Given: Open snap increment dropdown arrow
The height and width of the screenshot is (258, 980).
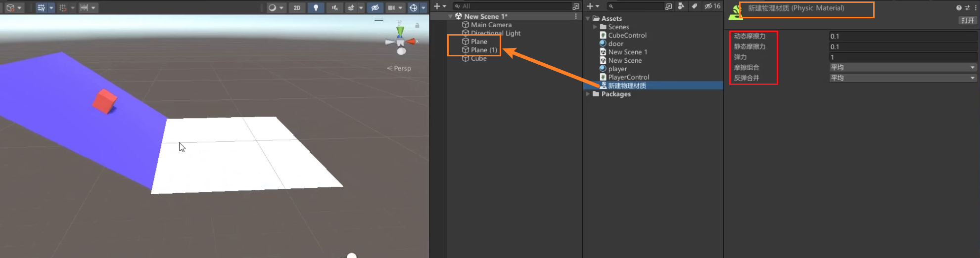Looking at the screenshot, I should [x=73, y=8].
